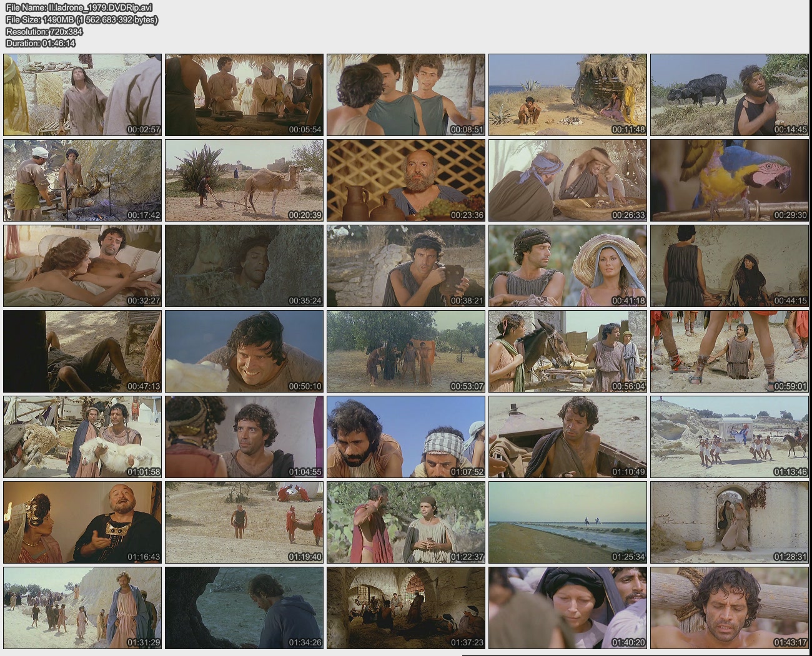Click the Duration 01:46:14 text
Screen dimensions: 812x656
(41, 43)
